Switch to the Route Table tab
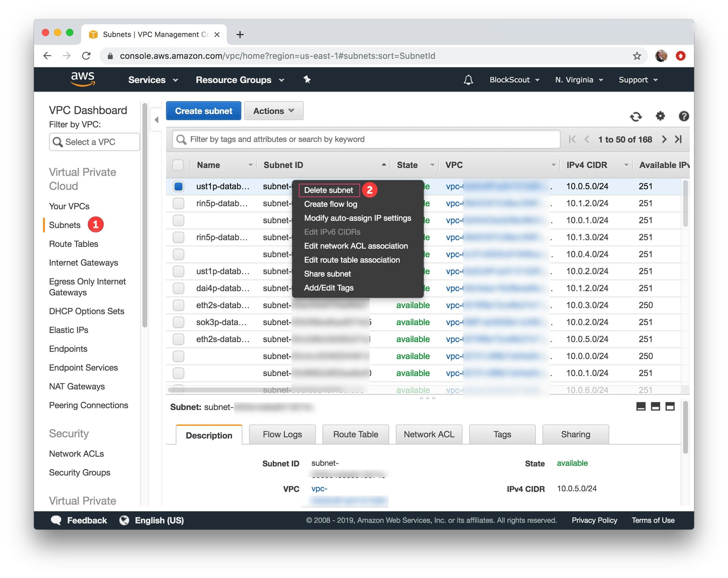The height and width of the screenshot is (578, 728). [355, 434]
